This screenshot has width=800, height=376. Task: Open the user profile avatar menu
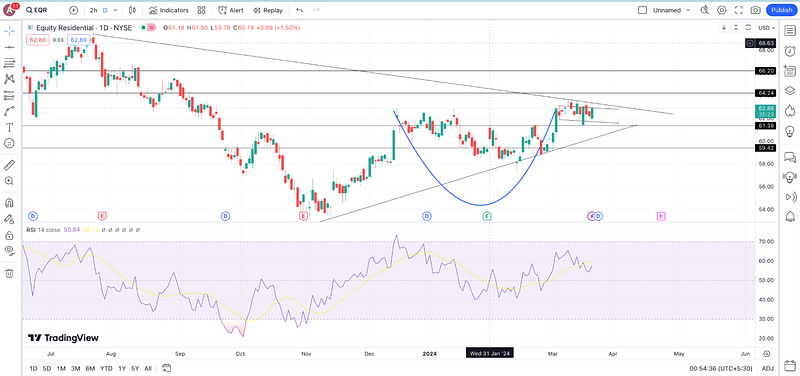click(10, 10)
